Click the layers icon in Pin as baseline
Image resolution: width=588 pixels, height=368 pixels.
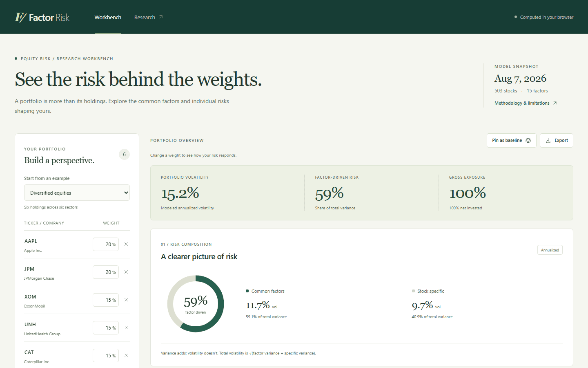click(x=528, y=140)
